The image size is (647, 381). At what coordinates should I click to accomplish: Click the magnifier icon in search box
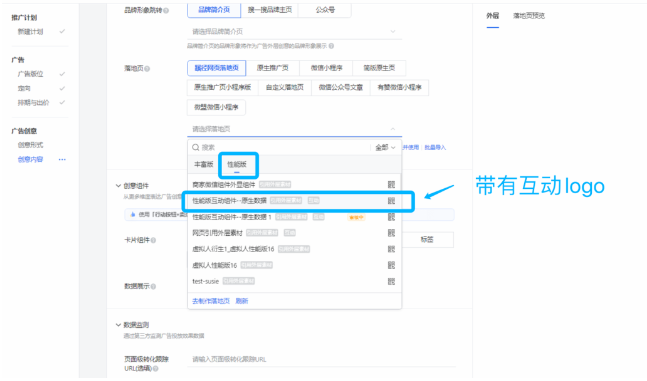[x=196, y=147]
